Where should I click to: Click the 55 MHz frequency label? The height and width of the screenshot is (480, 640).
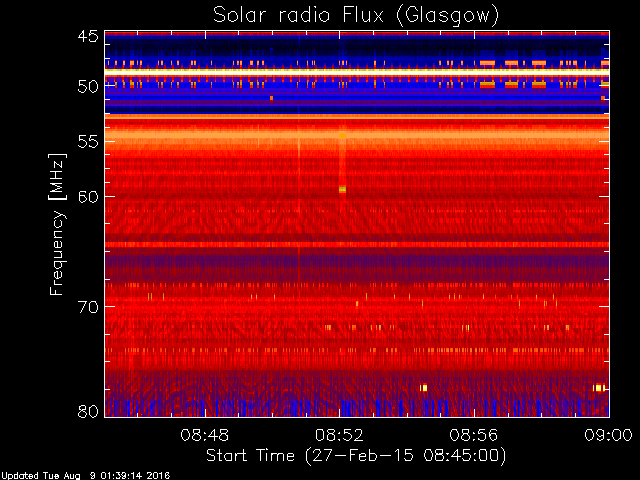(88, 142)
